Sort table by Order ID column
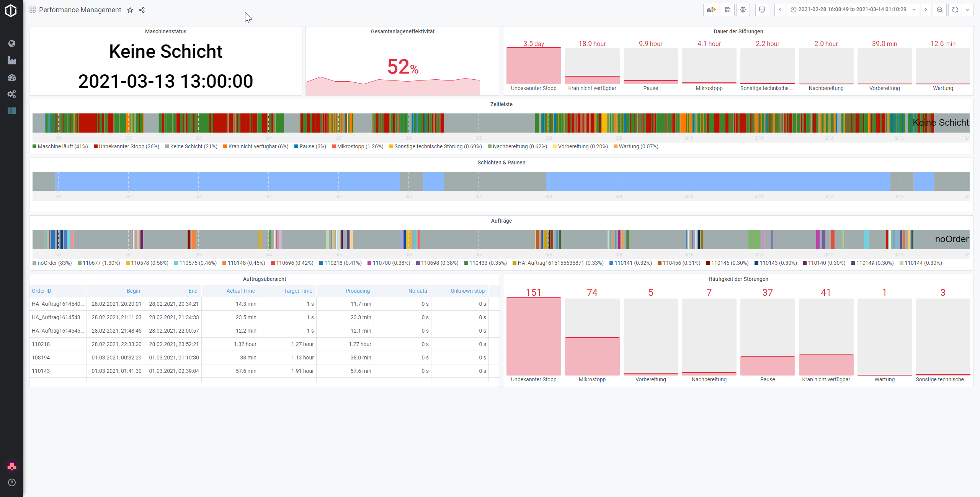Image resolution: width=980 pixels, height=497 pixels. 41,291
